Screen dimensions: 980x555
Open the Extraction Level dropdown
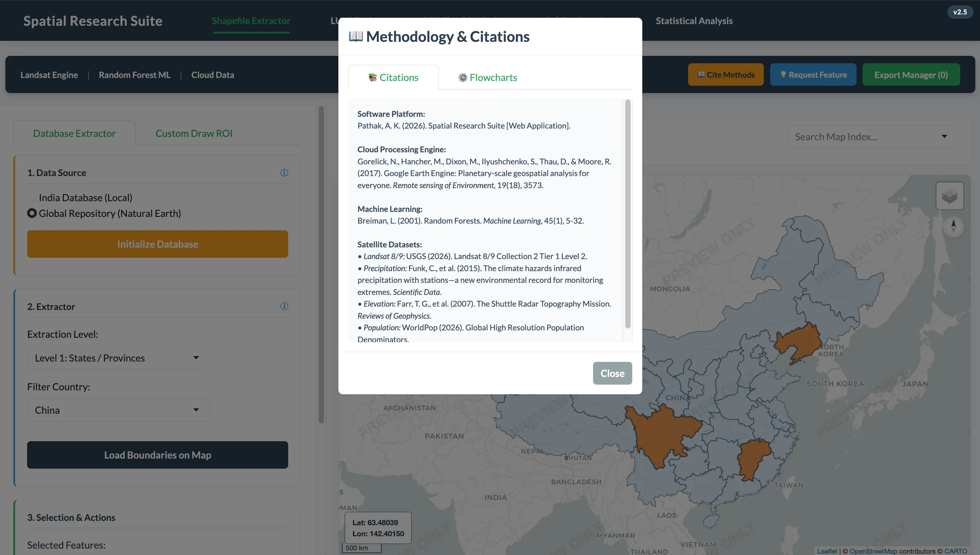coord(118,358)
